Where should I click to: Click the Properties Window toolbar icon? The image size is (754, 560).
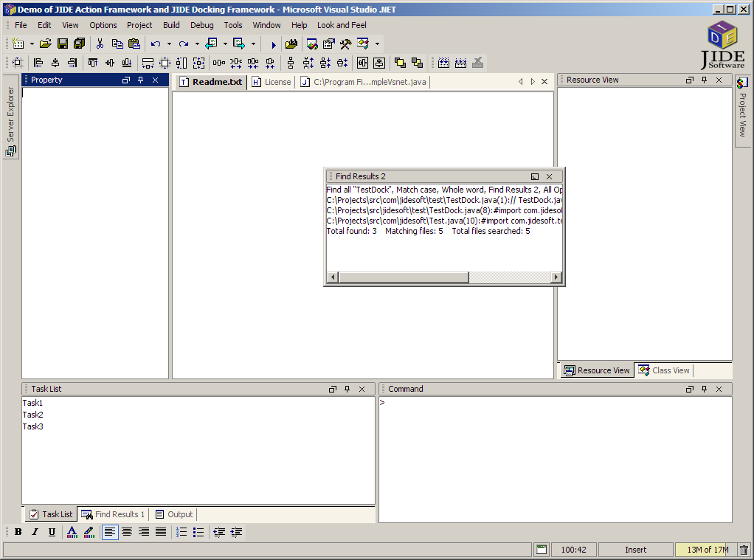tap(329, 44)
